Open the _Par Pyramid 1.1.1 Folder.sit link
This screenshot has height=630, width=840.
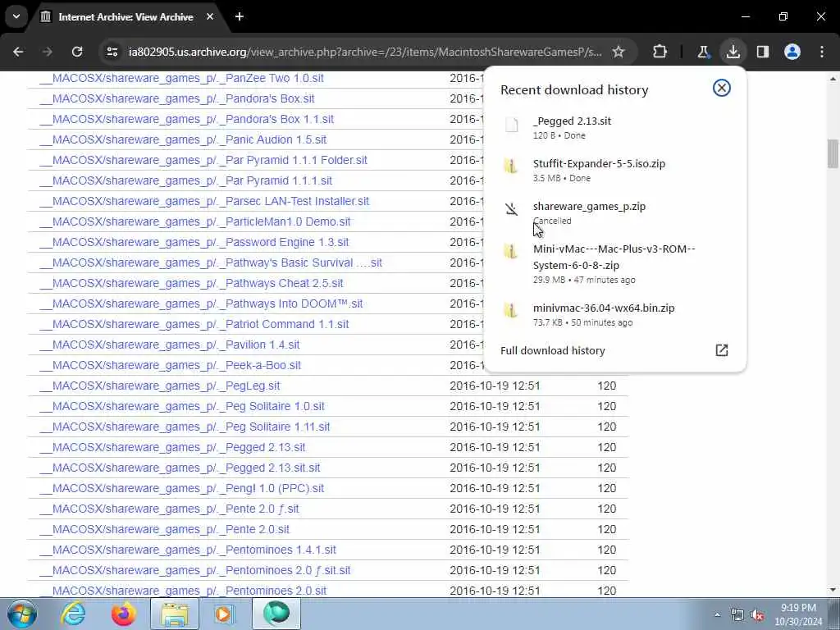[x=203, y=160]
